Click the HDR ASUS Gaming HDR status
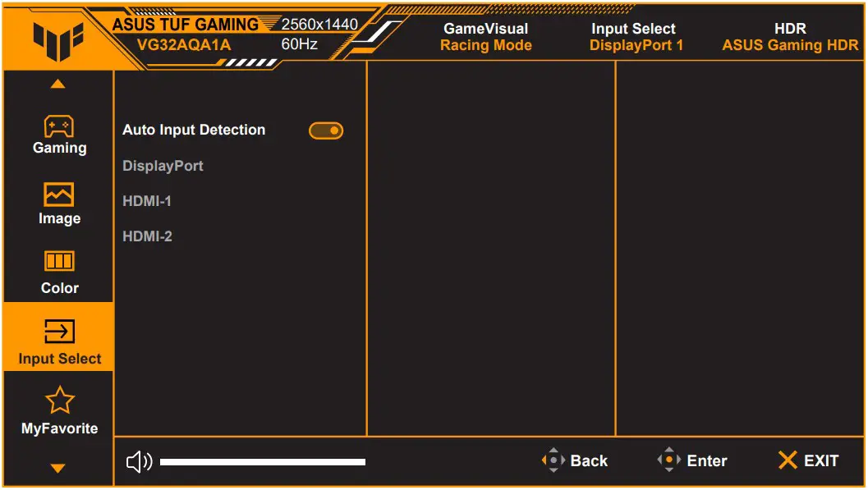This screenshot has height=490, width=868. [790, 36]
